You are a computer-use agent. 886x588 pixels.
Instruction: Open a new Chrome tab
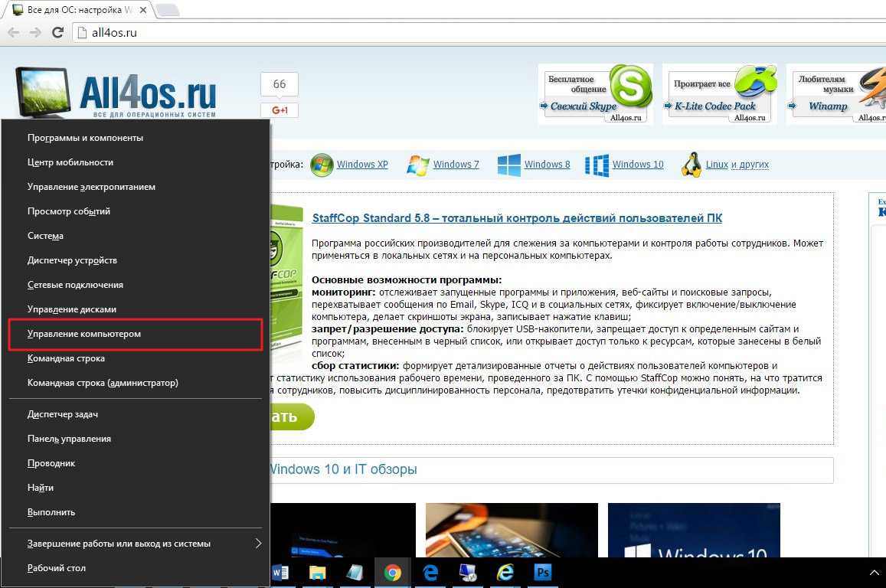pyautogui.click(x=167, y=10)
